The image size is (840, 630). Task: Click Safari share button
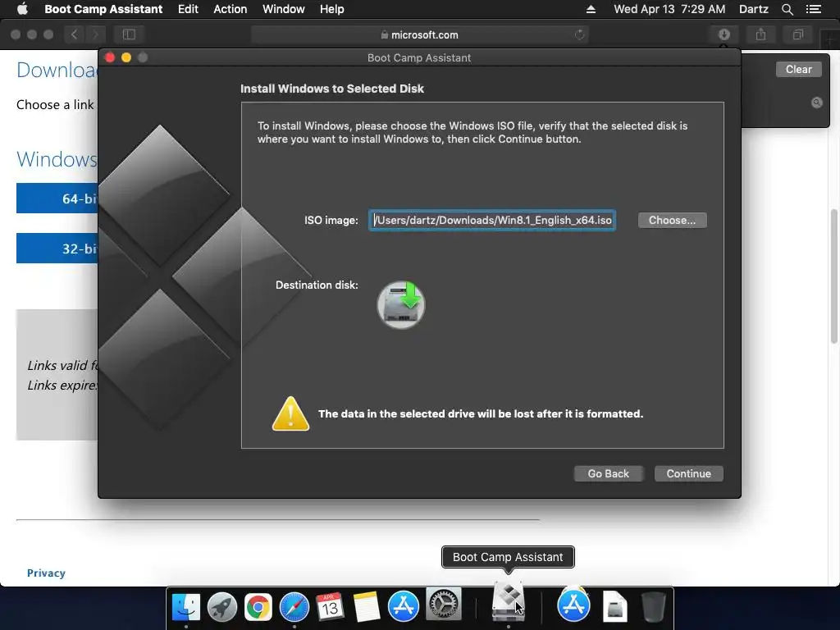[760, 34]
